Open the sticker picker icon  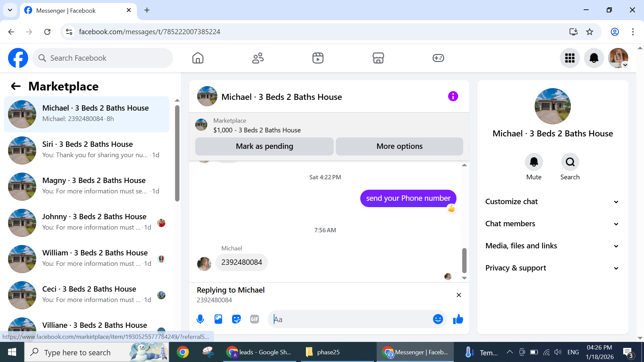(236, 319)
